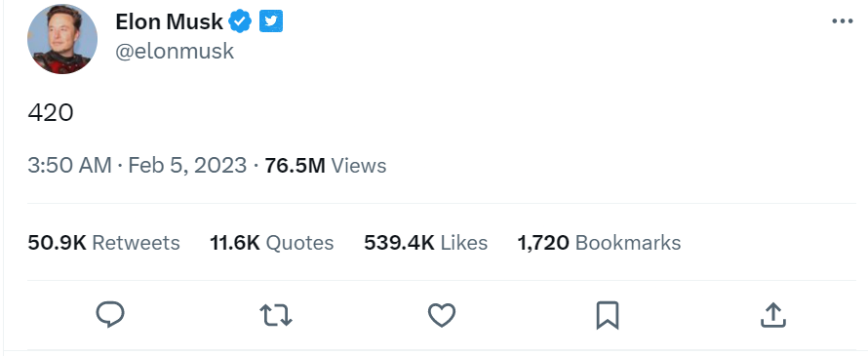The height and width of the screenshot is (356, 868).
Task: Share the tweet via upload icon
Action: click(x=772, y=315)
